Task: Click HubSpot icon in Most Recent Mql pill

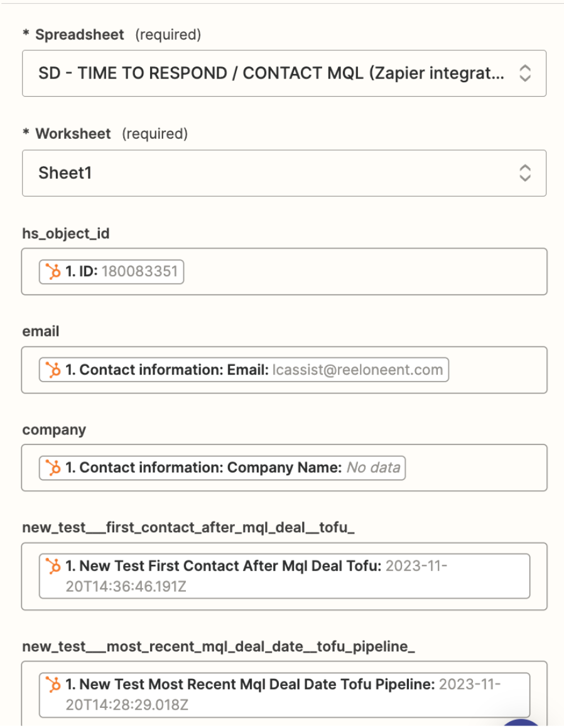Action: tap(53, 685)
